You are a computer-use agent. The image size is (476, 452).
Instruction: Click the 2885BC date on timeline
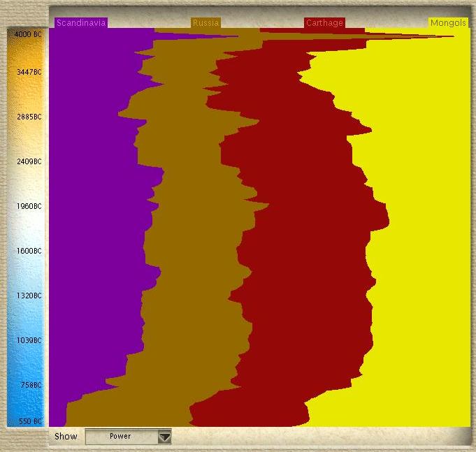tap(29, 117)
